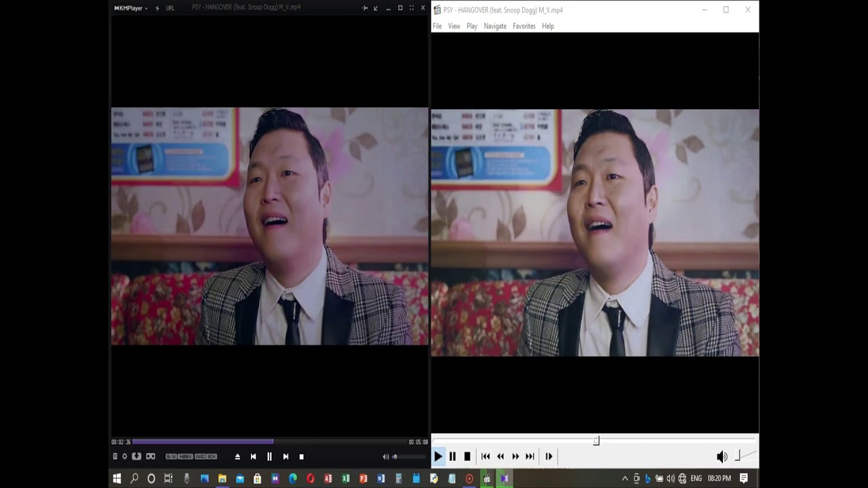Image resolution: width=868 pixels, height=488 pixels.
Task: Click the total duration 00:05:08 in KMPlayer
Action: coord(418,442)
